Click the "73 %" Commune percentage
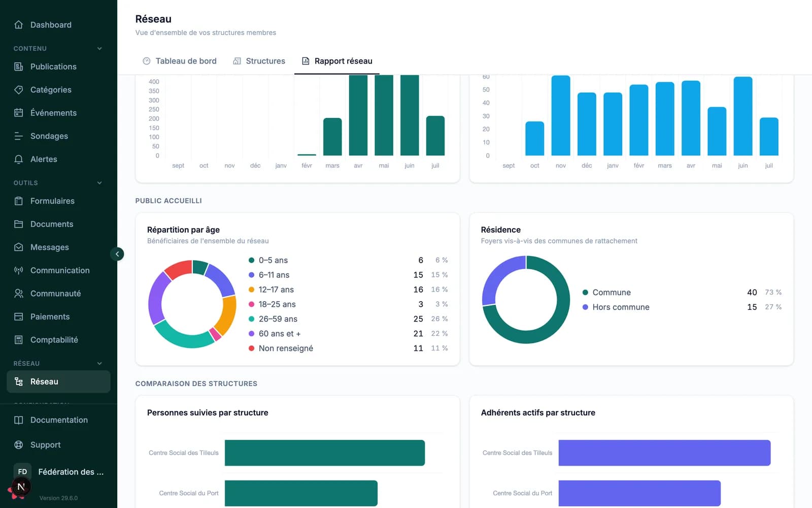Image resolution: width=812 pixels, height=508 pixels. pyautogui.click(x=773, y=293)
